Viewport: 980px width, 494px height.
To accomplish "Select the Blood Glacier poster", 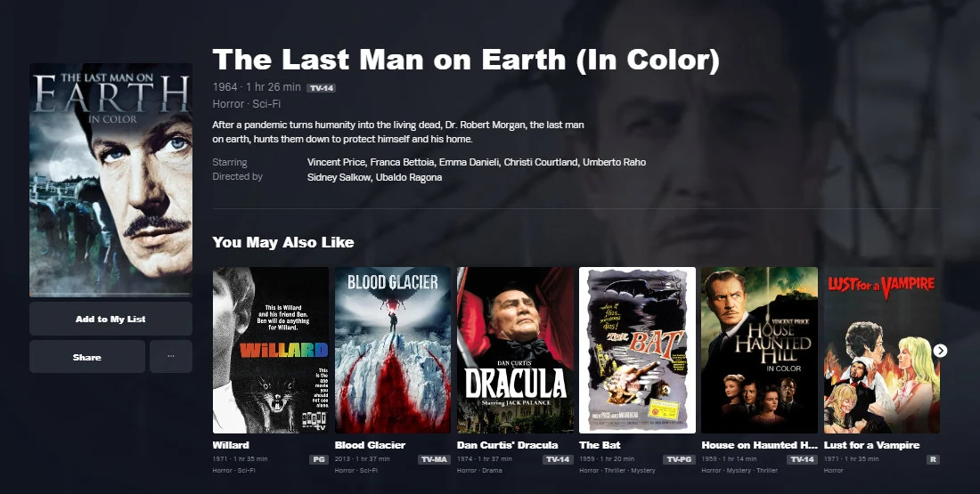I will [x=393, y=351].
